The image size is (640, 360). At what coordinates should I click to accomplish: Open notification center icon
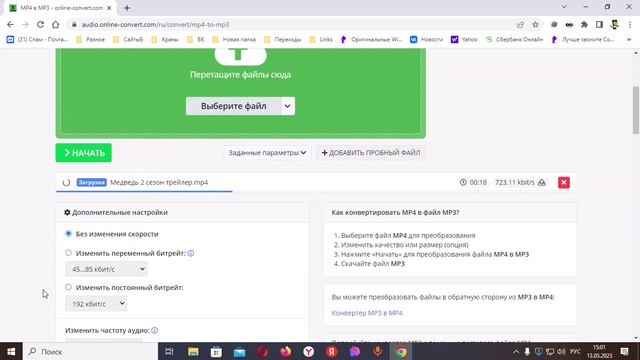pos(624,351)
